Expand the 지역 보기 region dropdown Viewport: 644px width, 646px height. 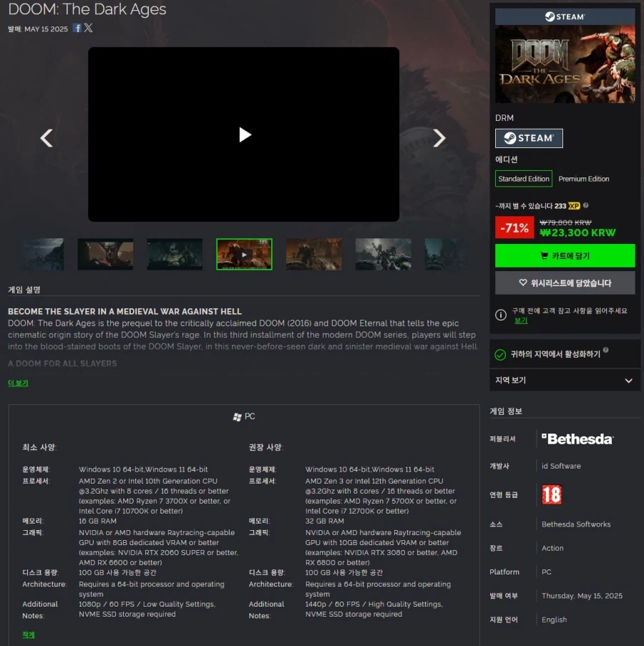tap(565, 380)
